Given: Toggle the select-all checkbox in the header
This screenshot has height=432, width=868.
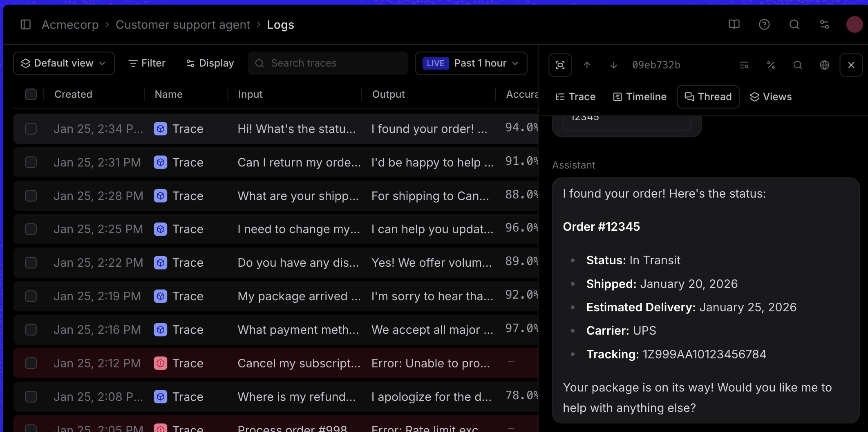Looking at the screenshot, I should pos(31,94).
